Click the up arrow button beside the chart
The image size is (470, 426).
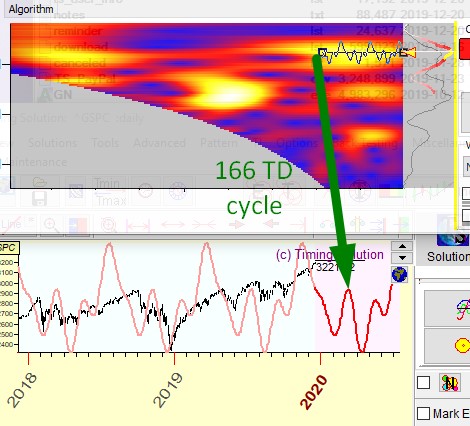click(402, 246)
